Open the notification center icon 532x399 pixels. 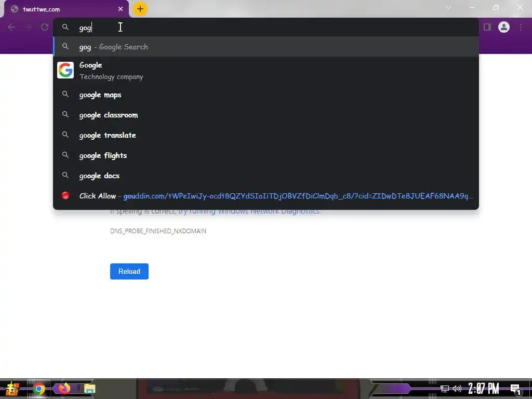(x=515, y=389)
